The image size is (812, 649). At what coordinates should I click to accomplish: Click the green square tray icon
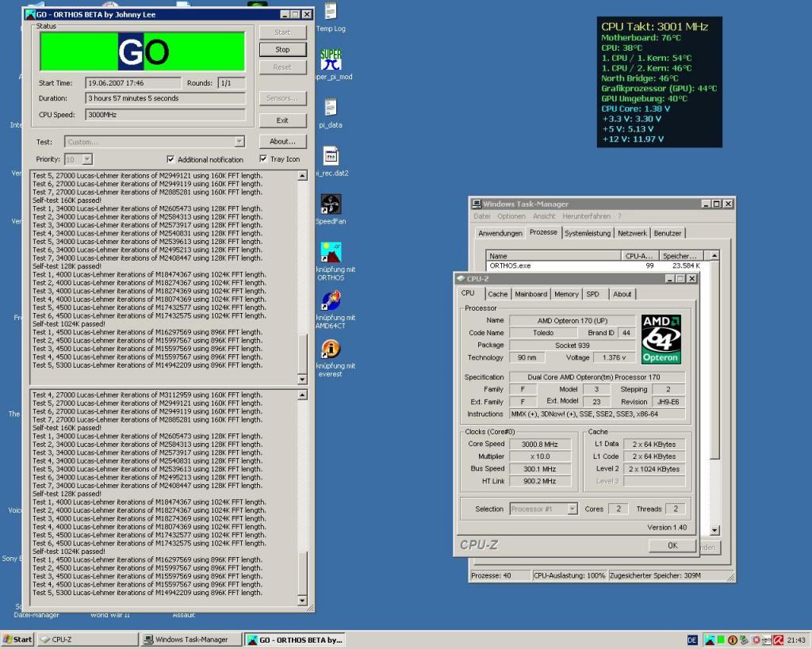pyautogui.click(x=720, y=640)
